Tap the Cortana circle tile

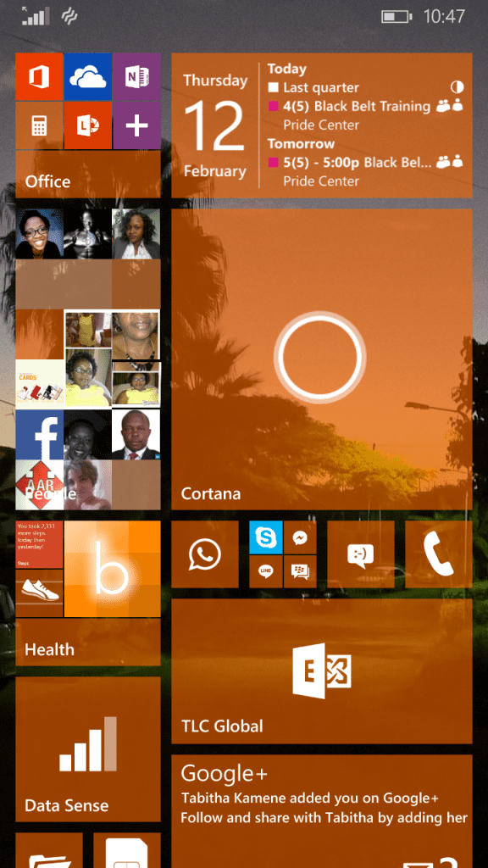click(322, 359)
